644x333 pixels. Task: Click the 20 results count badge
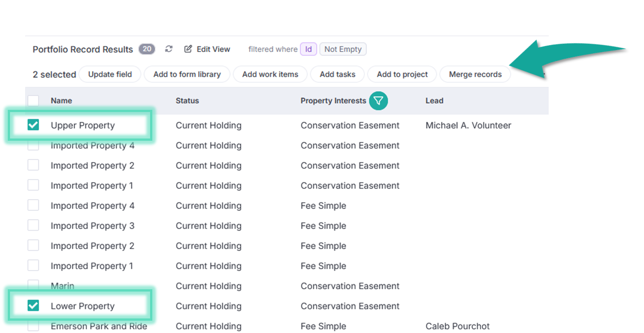147,49
